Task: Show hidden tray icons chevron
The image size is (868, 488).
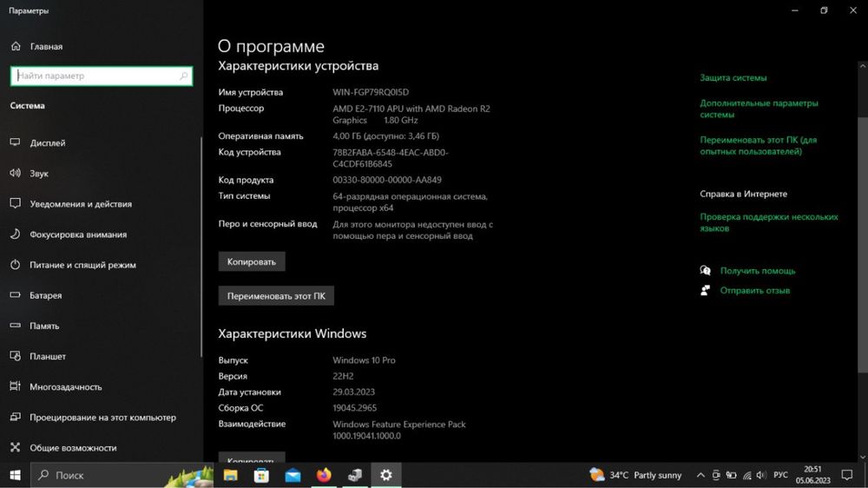Action: [700, 475]
